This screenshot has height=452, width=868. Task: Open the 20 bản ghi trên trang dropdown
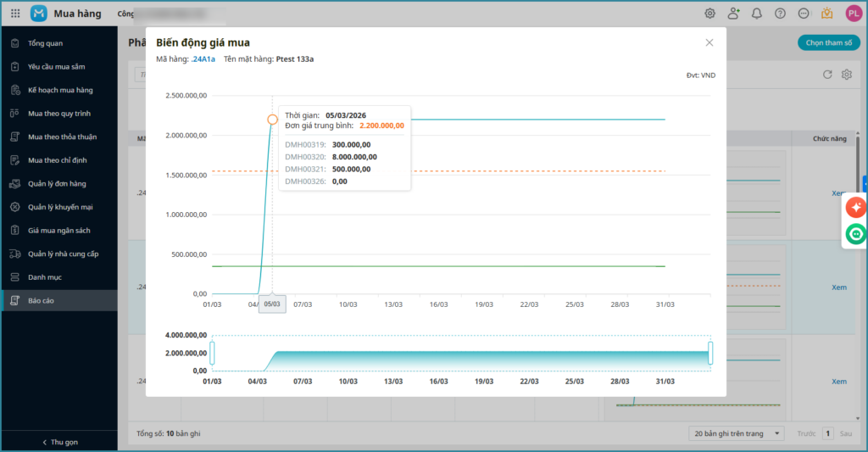[x=736, y=433]
